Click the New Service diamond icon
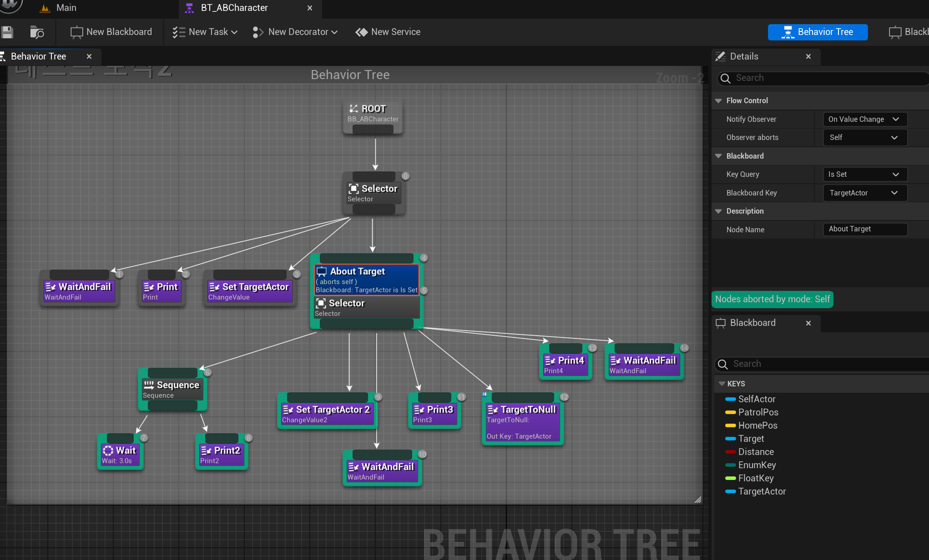929x560 pixels. [362, 32]
